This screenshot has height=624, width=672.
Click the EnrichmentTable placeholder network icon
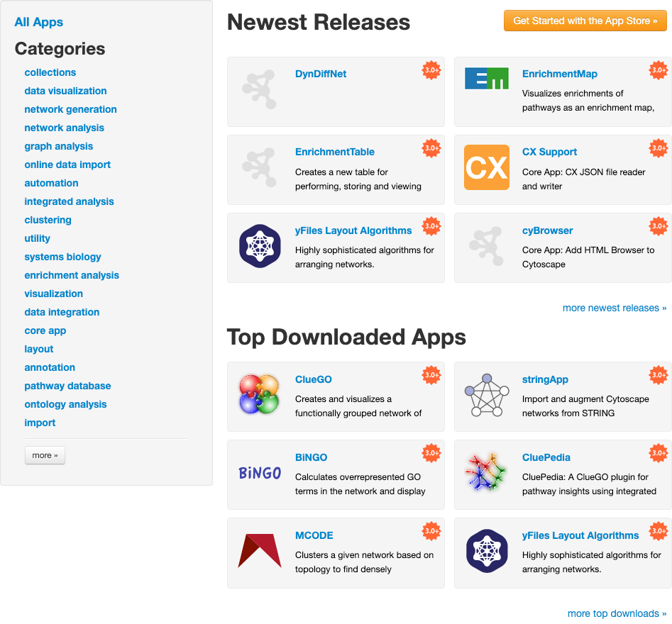tap(260, 167)
